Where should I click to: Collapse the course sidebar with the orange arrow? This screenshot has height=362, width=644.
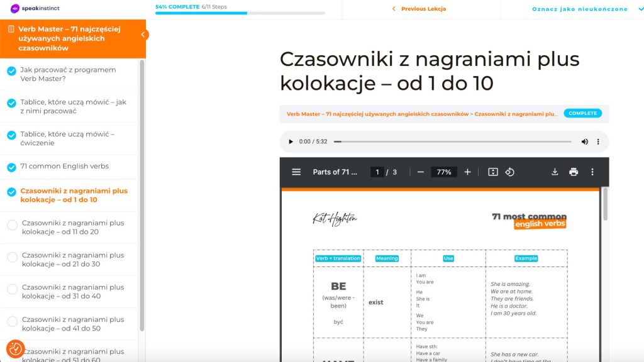click(143, 35)
